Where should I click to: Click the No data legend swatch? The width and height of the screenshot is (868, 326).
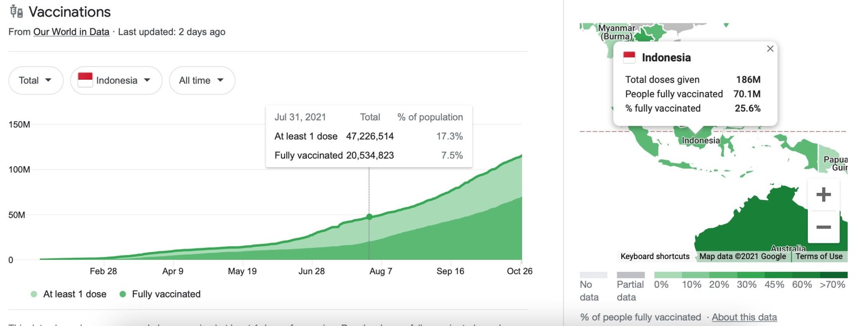tap(593, 275)
